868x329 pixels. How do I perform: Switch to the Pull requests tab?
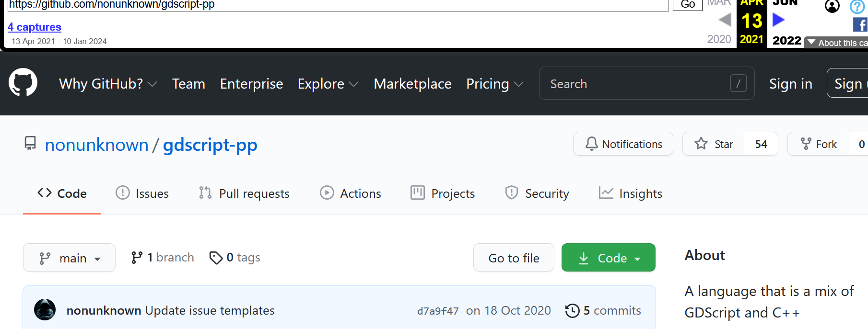244,193
